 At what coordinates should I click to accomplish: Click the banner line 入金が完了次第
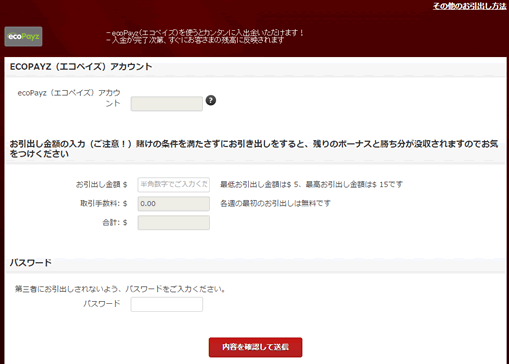pos(195,40)
